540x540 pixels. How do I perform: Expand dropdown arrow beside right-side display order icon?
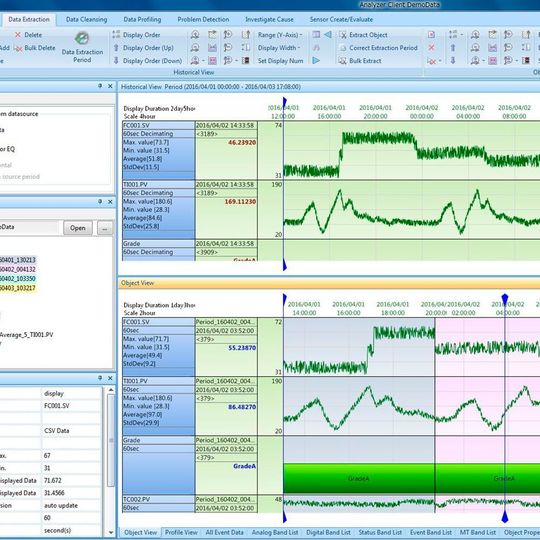click(461, 35)
